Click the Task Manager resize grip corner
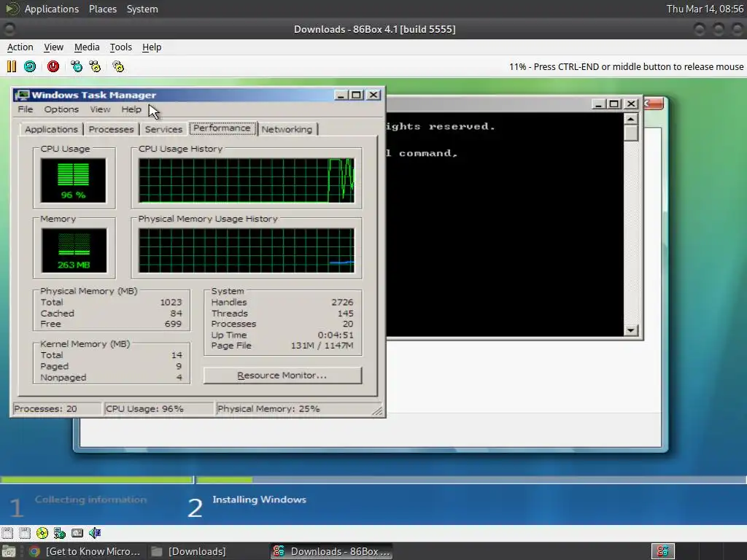 [x=377, y=411]
